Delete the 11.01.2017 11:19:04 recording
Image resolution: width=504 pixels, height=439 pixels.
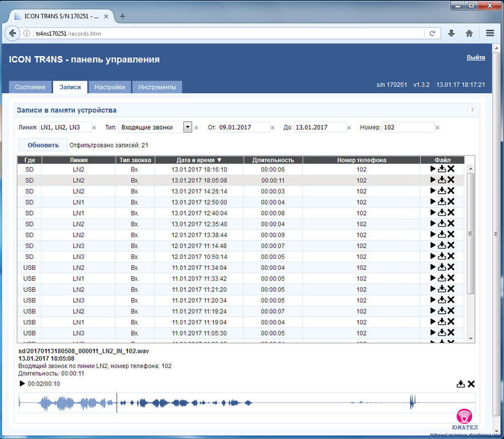coord(451,322)
